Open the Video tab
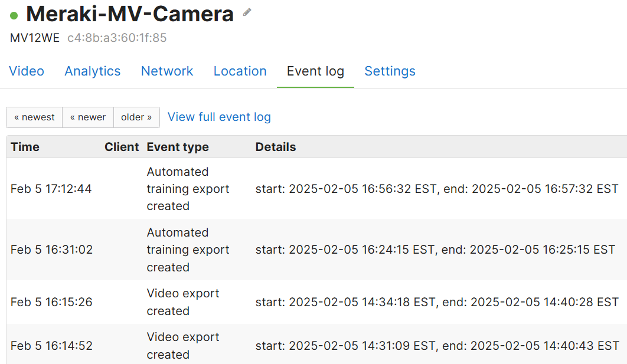The height and width of the screenshot is (364, 627). (x=27, y=71)
